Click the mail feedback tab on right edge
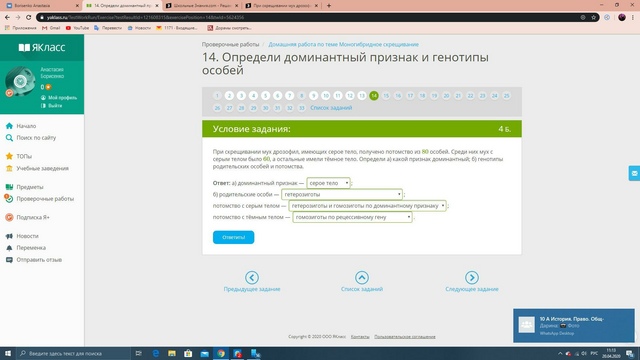Screen dimensions: 640x360 [634, 173]
